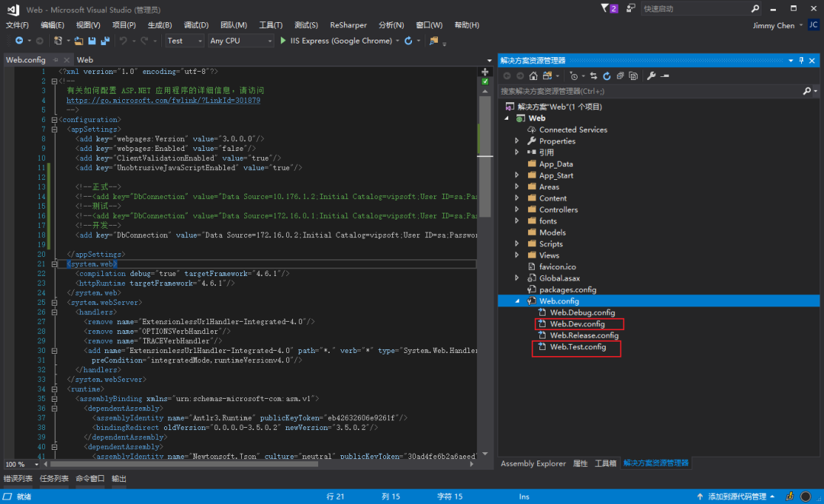Click the Show All Files icon
Screen dimensions: 824x504
(x=633, y=76)
